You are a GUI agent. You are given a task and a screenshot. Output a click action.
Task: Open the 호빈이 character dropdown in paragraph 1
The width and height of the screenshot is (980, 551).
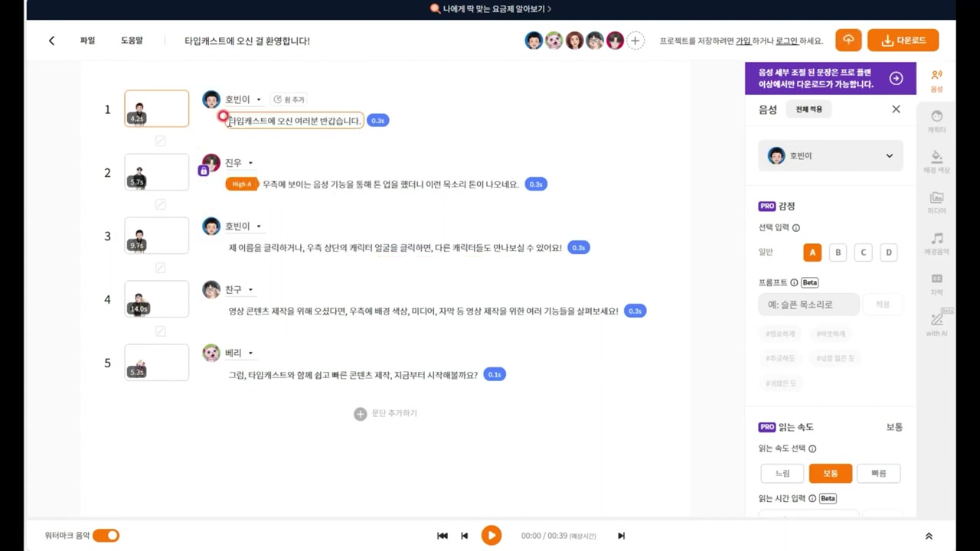(243, 99)
